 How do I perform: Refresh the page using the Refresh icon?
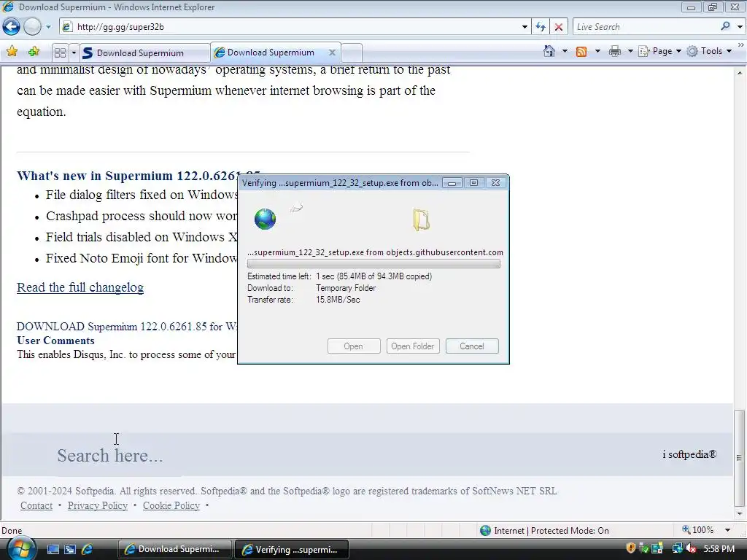pyautogui.click(x=541, y=27)
